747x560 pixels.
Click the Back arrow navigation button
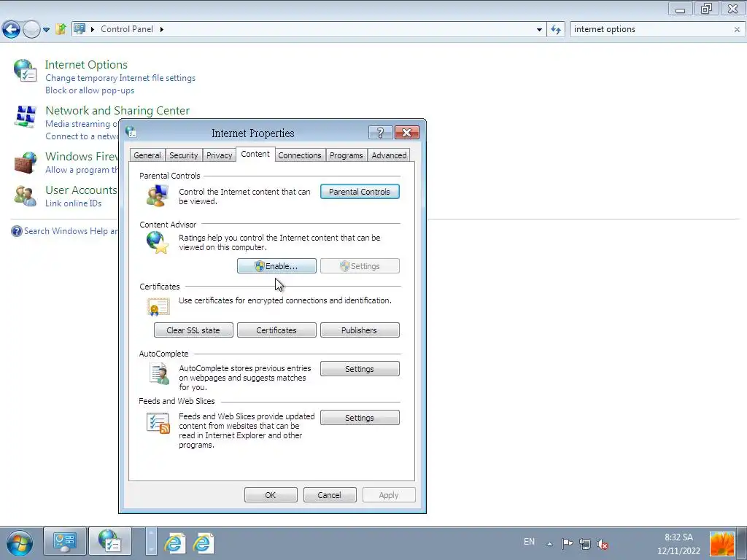(x=12, y=29)
